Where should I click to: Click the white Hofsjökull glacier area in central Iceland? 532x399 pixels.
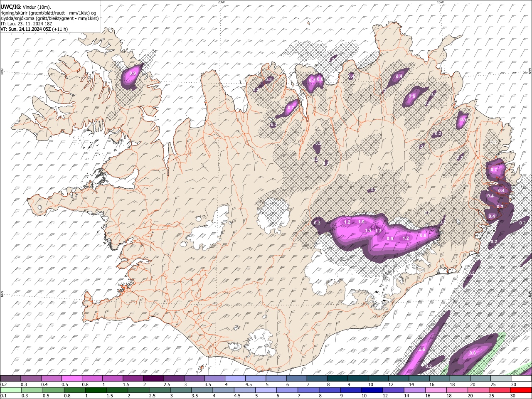(273, 215)
